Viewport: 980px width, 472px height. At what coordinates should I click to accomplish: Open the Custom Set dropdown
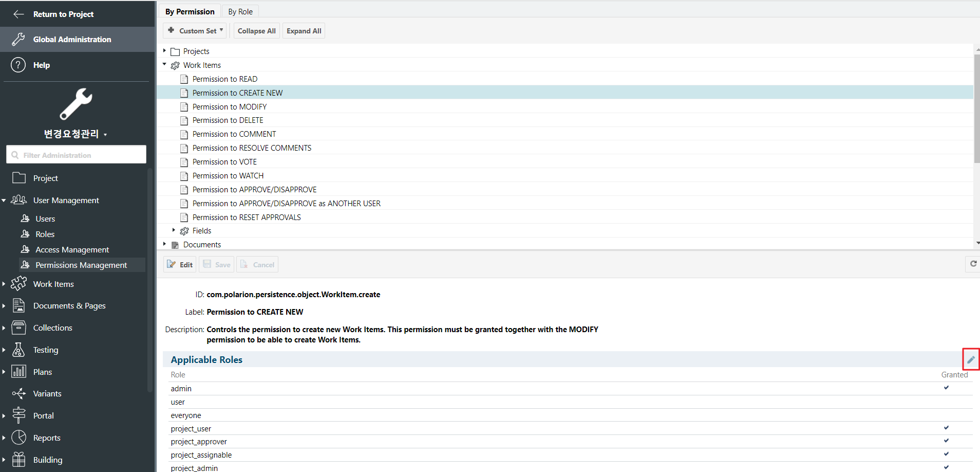click(x=196, y=31)
